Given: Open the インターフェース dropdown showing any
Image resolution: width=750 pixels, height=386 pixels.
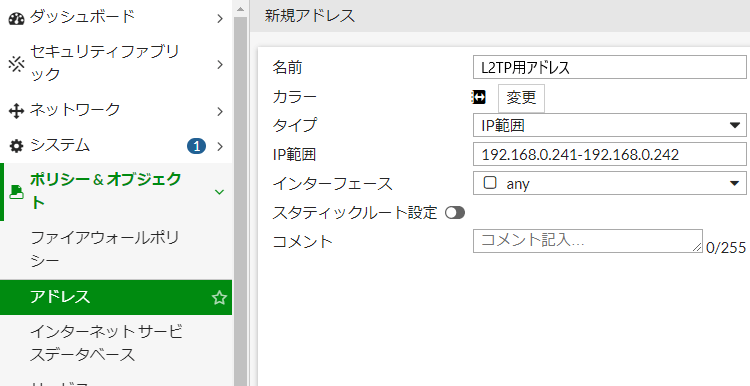Looking at the screenshot, I should 609,183.
